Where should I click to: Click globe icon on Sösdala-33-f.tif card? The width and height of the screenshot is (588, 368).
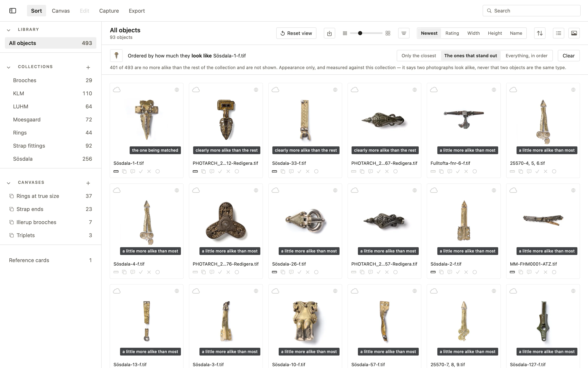(x=335, y=90)
